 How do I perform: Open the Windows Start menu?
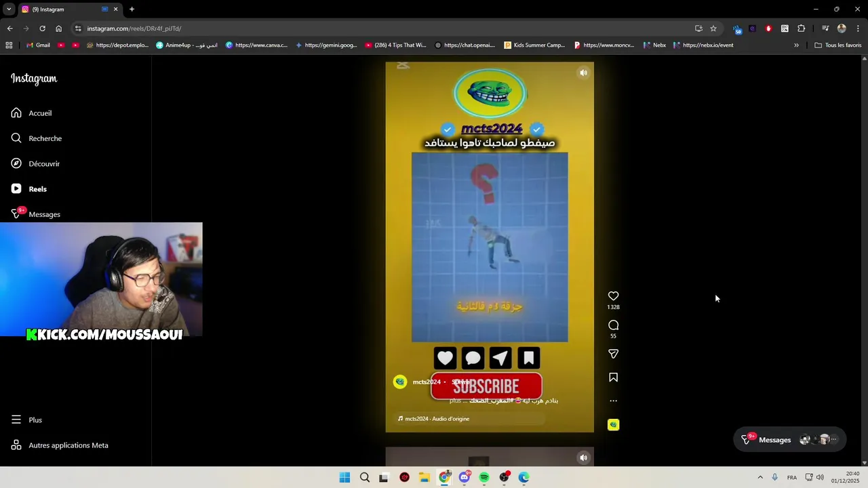pos(344,477)
